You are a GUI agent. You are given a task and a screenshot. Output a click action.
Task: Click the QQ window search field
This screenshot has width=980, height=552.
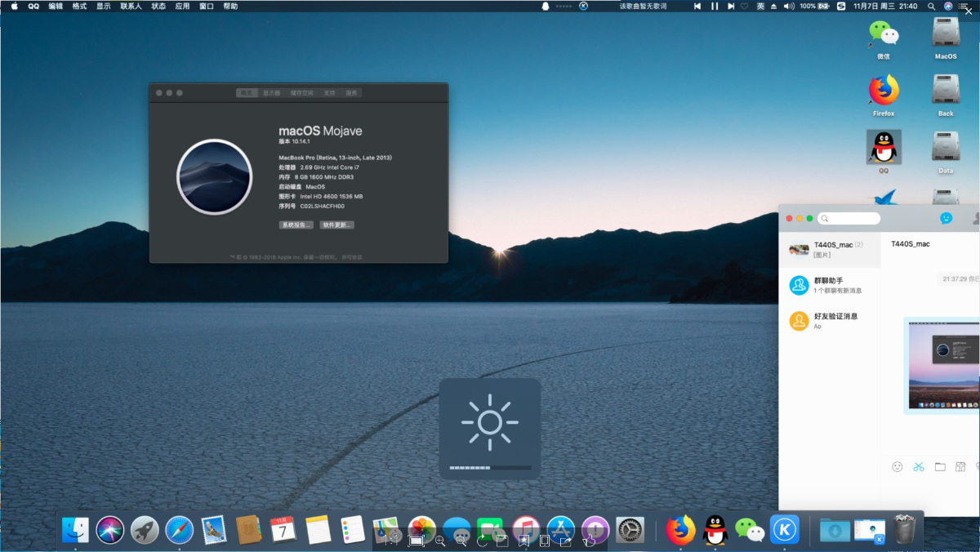pos(849,219)
